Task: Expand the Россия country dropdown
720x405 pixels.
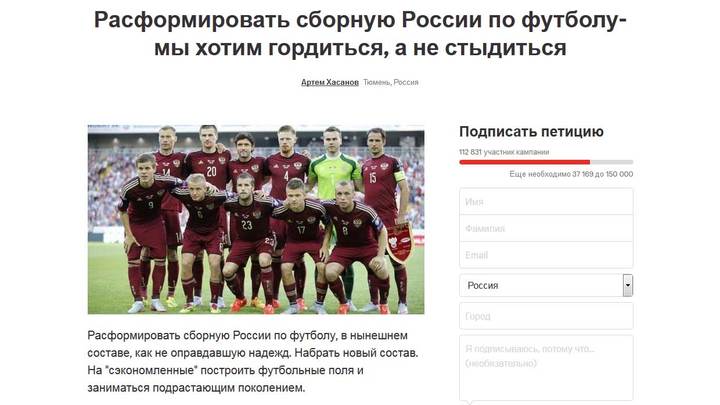Action: coord(546,285)
